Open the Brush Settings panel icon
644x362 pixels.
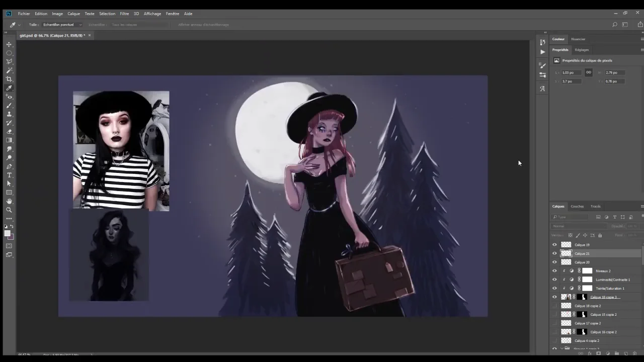point(542,65)
